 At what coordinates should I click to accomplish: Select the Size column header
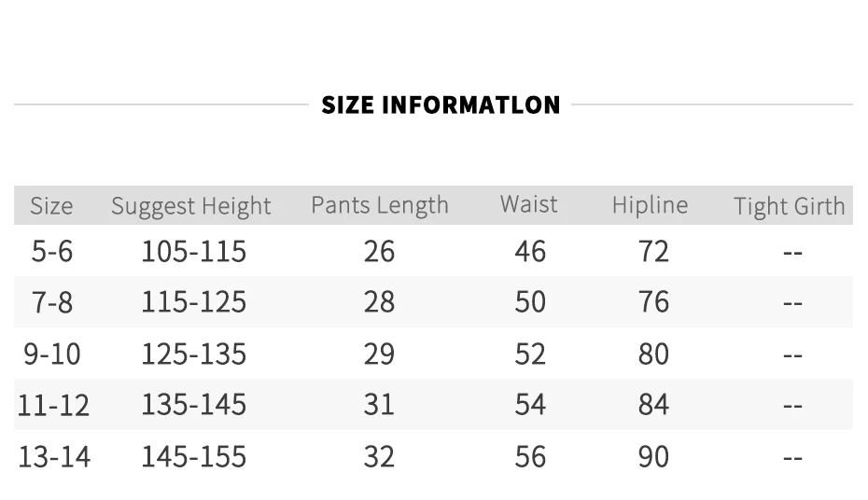click(x=51, y=206)
